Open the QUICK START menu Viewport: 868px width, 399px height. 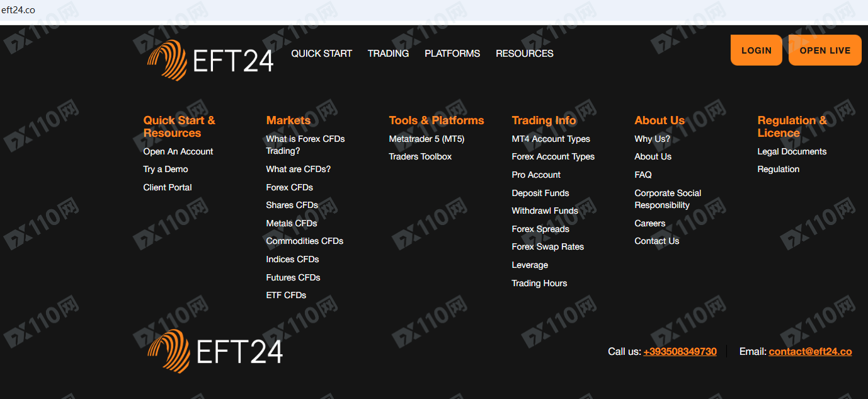pyautogui.click(x=321, y=54)
